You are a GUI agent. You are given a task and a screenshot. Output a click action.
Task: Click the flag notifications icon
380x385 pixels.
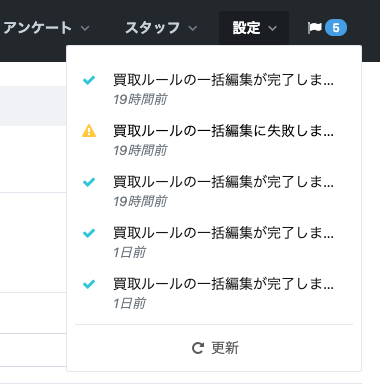[x=314, y=28]
